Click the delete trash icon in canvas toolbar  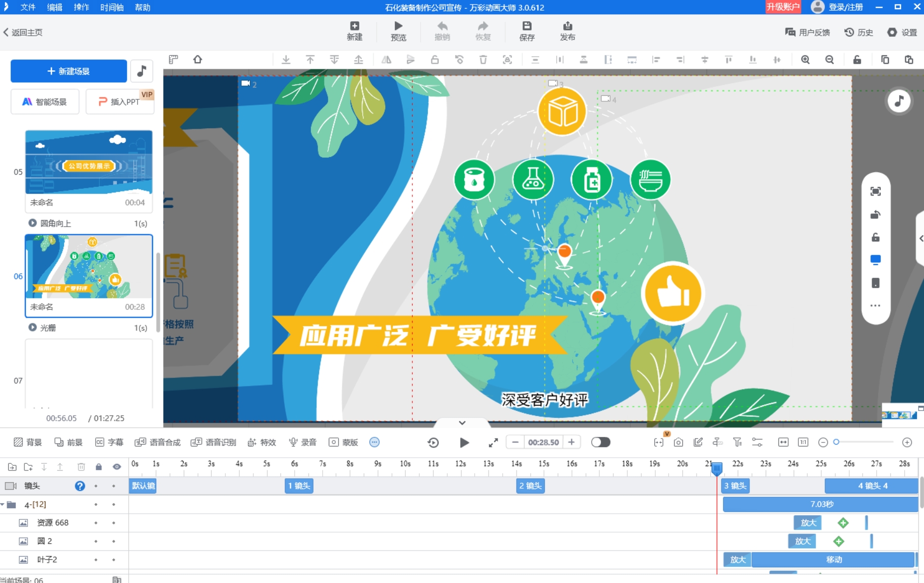(x=483, y=60)
